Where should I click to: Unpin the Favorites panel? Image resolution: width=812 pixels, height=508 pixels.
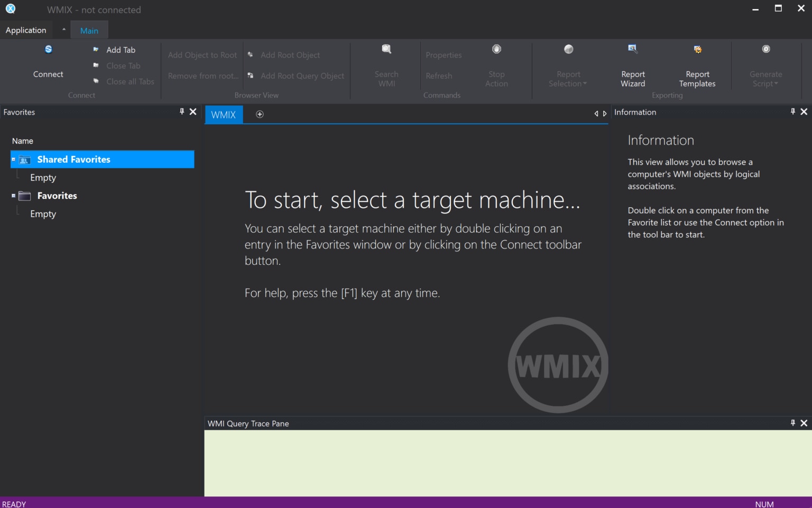pos(181,112)
